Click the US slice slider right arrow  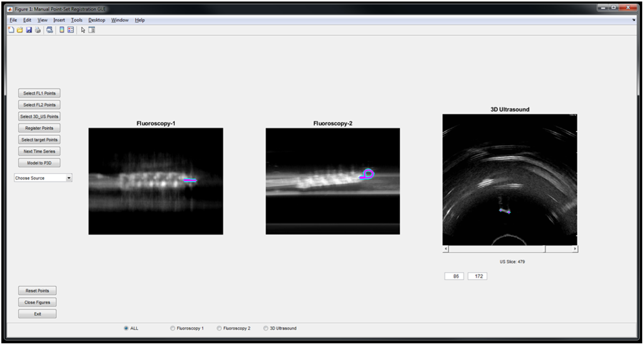(x=575, y=249)
